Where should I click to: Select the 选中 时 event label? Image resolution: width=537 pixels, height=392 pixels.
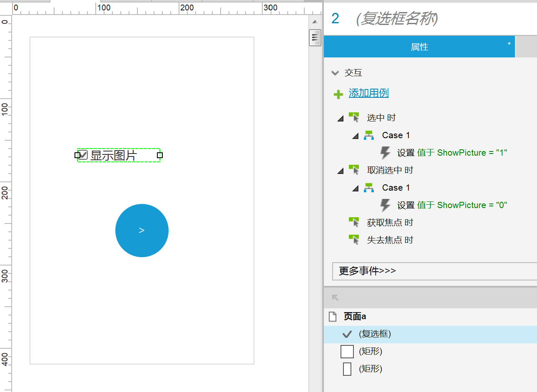pos(381,118)
